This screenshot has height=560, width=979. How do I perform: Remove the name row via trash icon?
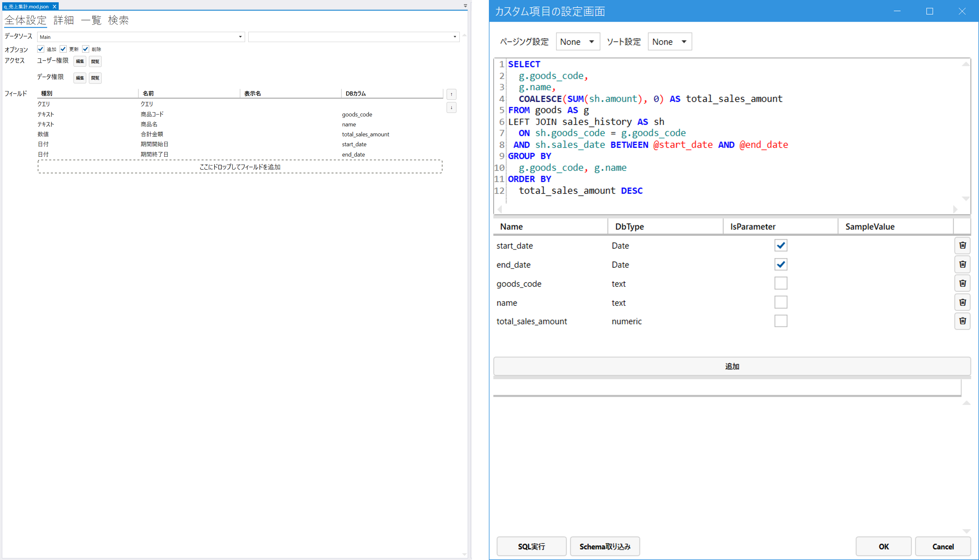[962, 302]
